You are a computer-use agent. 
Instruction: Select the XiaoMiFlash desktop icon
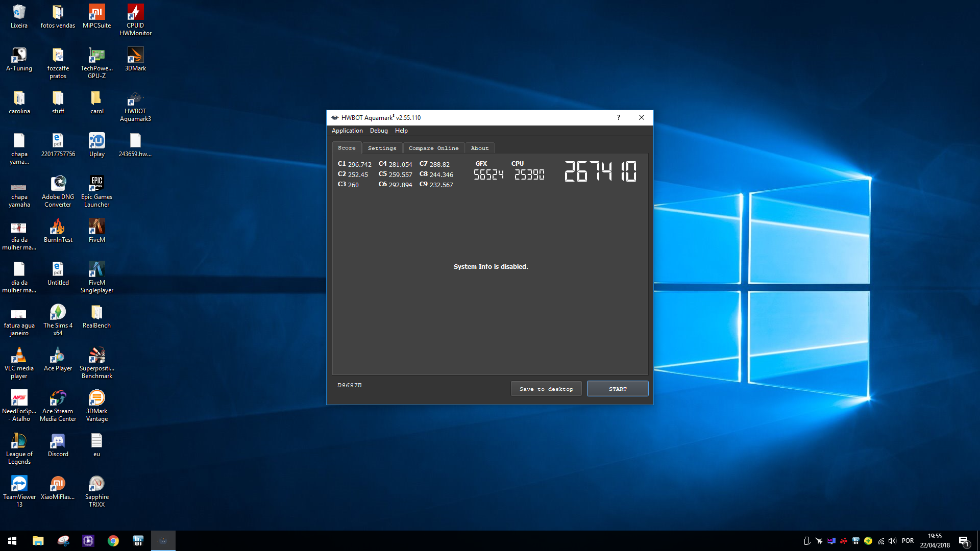coord(58,488)
